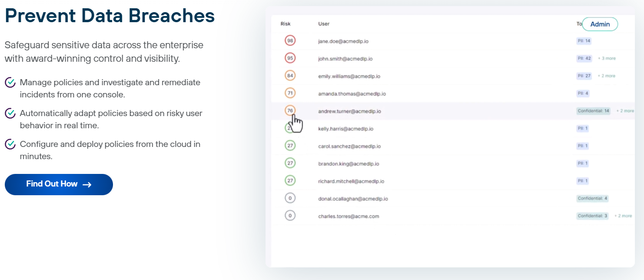The height and width of the screenshot is (280, 644).
Task: Click the Find Out How button
Action: 59,184
